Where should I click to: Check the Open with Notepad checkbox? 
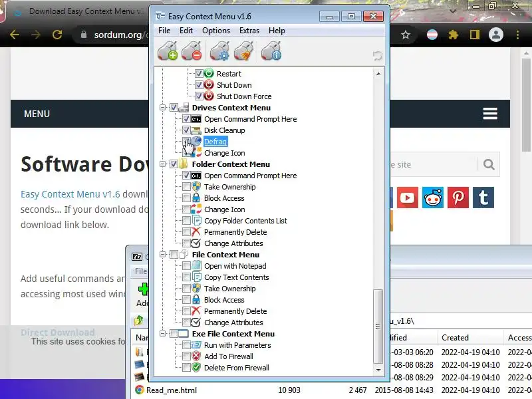click(186, 265)
